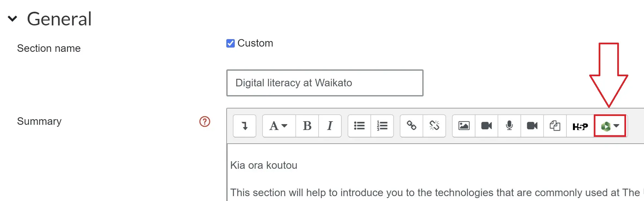This screenshot has width=644, height=201.
Task: Click the record video camera icon
Action: point(532,126)
